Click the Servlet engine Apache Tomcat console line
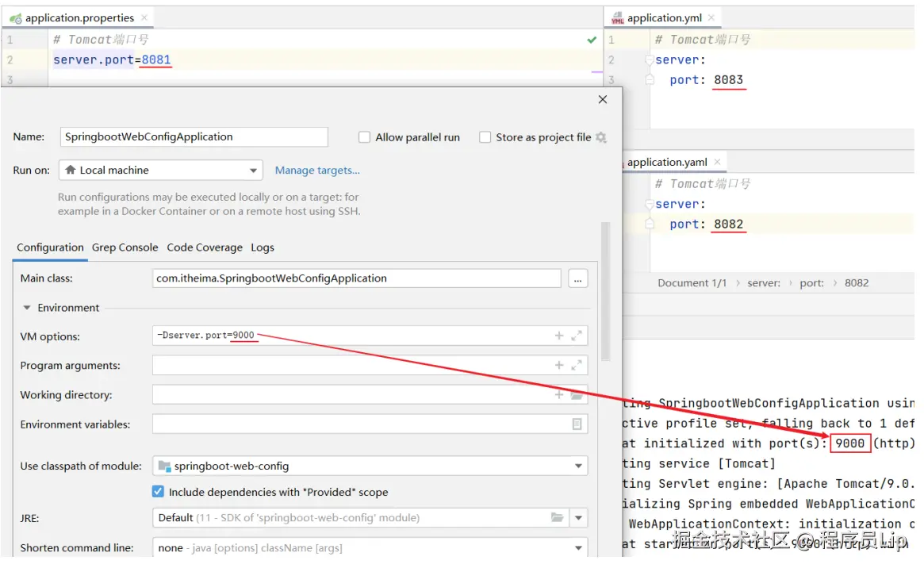924x568 pixels. [x=769, y=484]
